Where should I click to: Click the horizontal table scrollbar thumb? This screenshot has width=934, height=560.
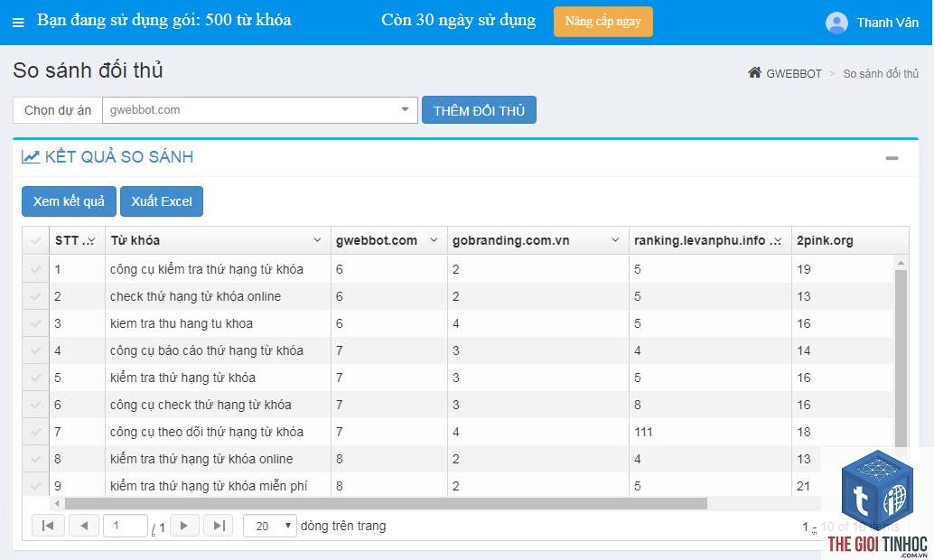(386, 503)
